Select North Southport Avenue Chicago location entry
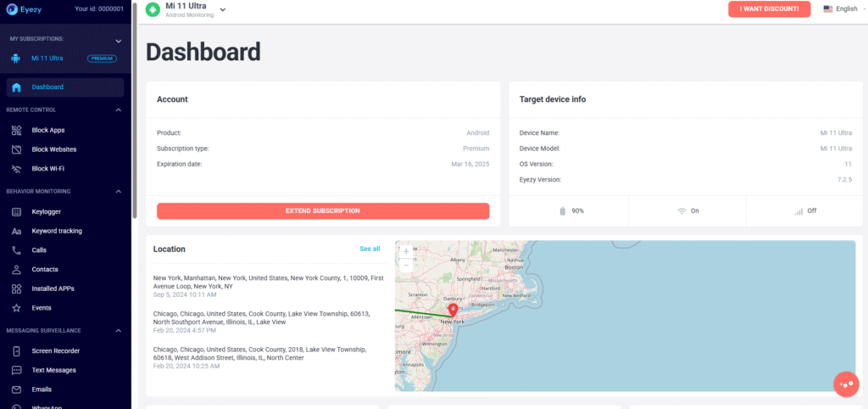Image resolution: width=868 pixels, height=409 pixels. click(x=262, y=322)
